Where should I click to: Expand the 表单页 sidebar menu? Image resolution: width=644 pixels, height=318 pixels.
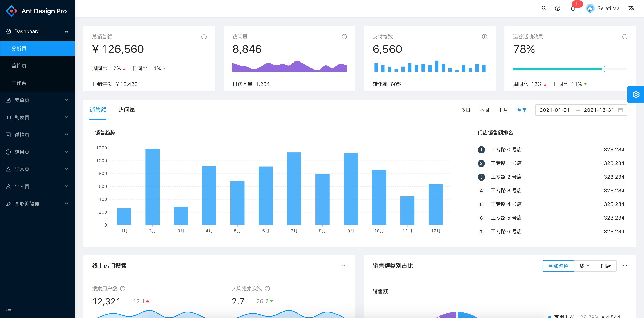pos(37,100)
